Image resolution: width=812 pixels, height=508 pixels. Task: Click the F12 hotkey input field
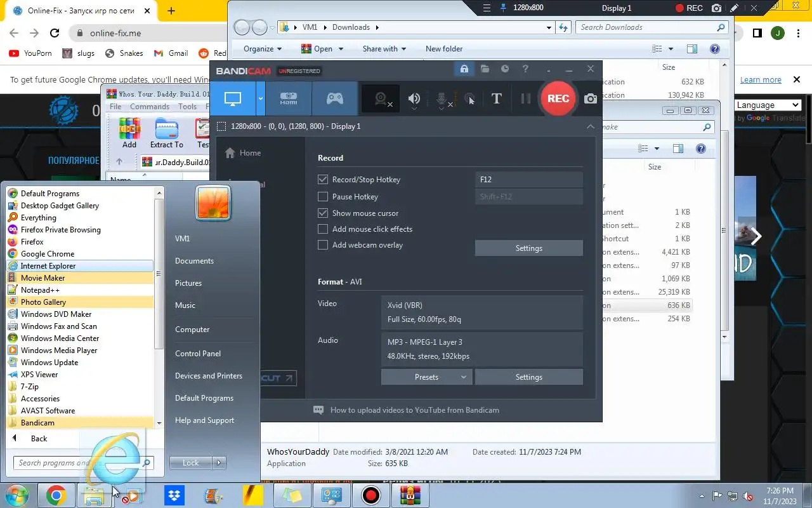coord(528,180)
